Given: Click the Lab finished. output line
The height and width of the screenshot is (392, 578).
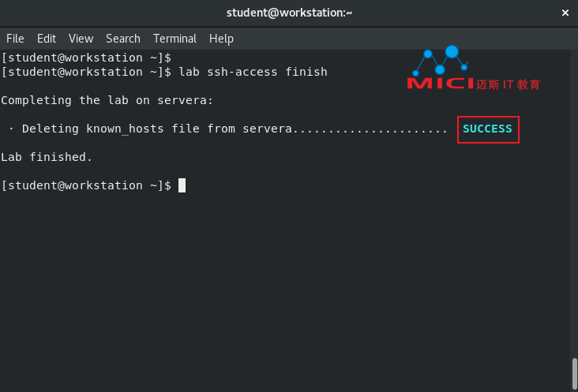Looking at the screenshot, I should (x=47, y=157).
